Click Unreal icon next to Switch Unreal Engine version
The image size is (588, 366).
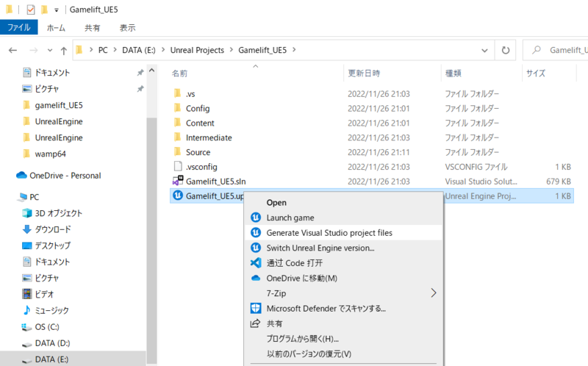click(x=256, y=248)
